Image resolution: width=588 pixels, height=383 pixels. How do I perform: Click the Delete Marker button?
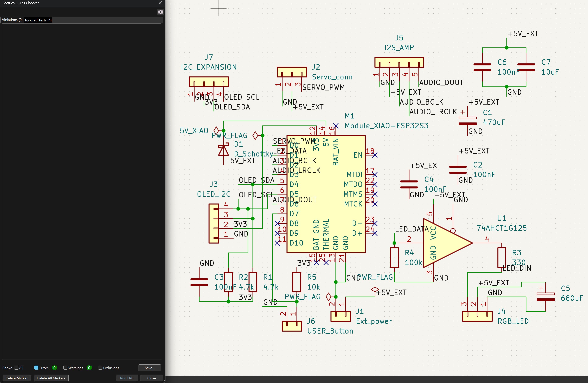point(17,378)
